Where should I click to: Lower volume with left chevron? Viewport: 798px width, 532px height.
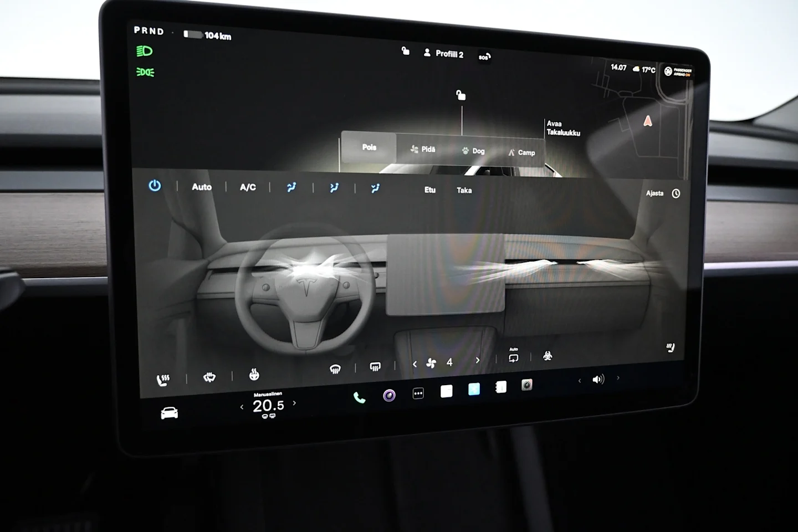580,381
